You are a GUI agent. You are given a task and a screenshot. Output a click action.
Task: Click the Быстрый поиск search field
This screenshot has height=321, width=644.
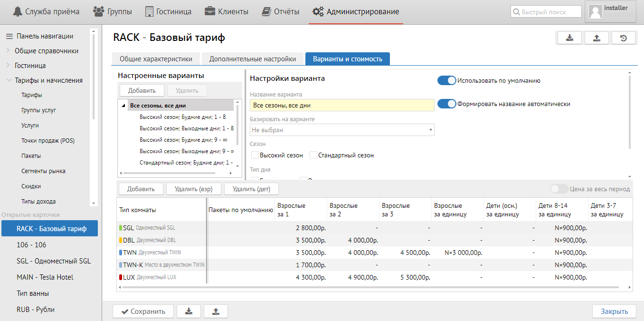click(x=546, y=12)
